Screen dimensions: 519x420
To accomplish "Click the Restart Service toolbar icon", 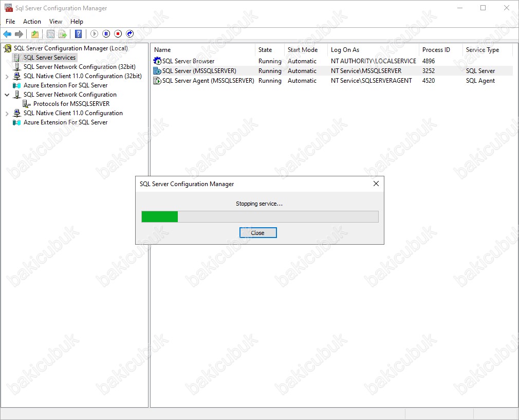I will click(130, 34).
